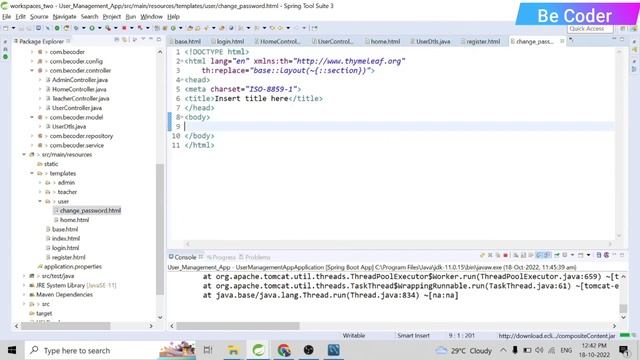Open notification center icon in tray
This screenshot has height=360, width=640.
[x=624, y=350]
